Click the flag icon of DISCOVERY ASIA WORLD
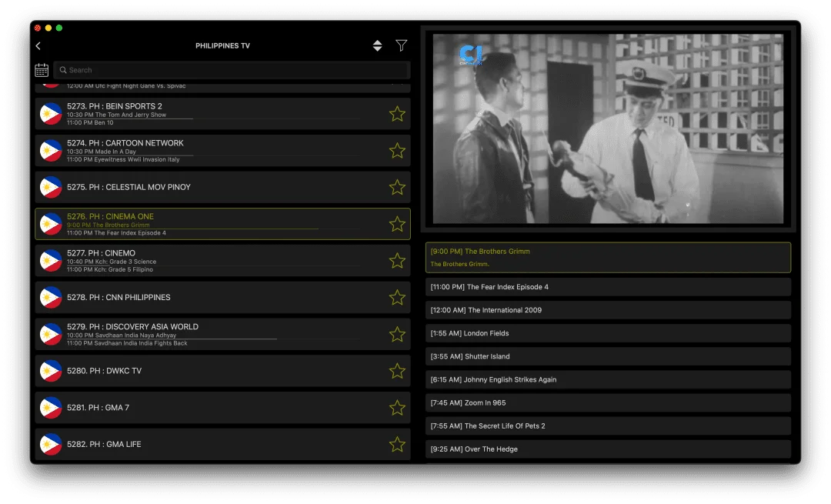Image resolution: width=831 pixels, height=504 pixels. tap(51, 335)
